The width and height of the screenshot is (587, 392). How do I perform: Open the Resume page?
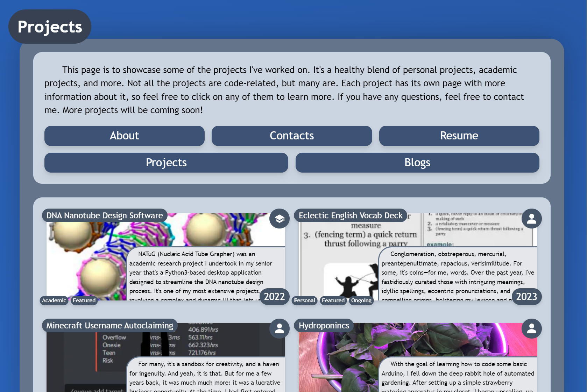coord(459,136)
